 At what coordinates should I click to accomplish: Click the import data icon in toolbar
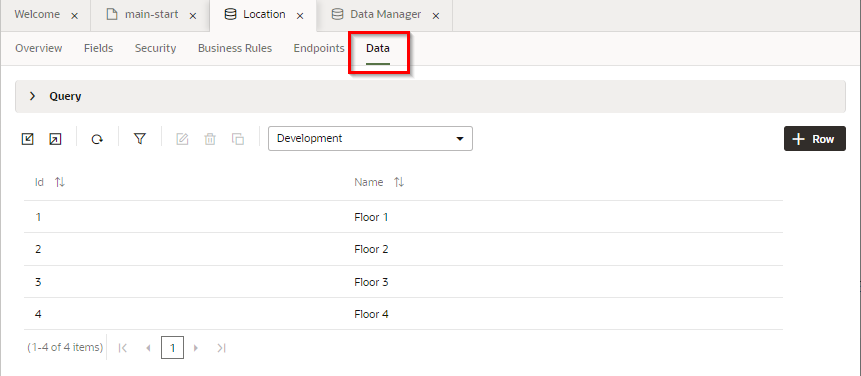click(27, 139)
